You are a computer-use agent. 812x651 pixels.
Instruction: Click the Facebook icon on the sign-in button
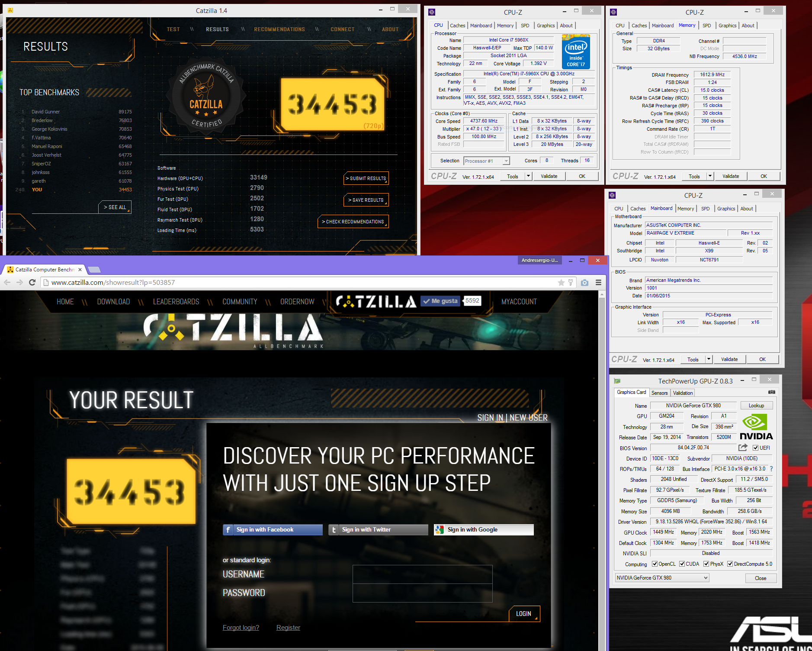coord(228,530)
